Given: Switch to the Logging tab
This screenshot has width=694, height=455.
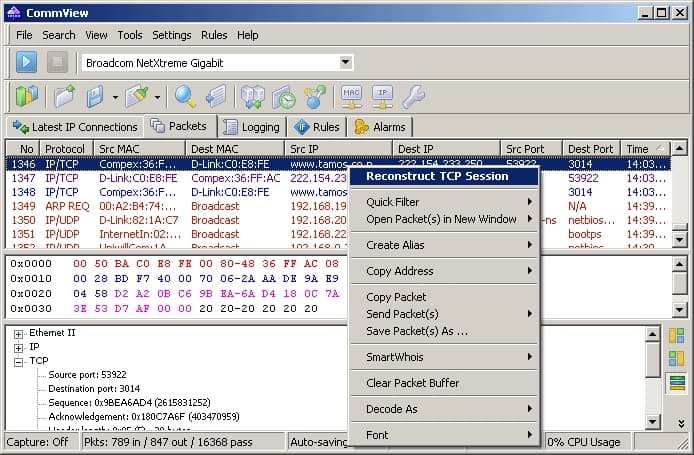Looking at the screenshot, I should coord(252,127).
